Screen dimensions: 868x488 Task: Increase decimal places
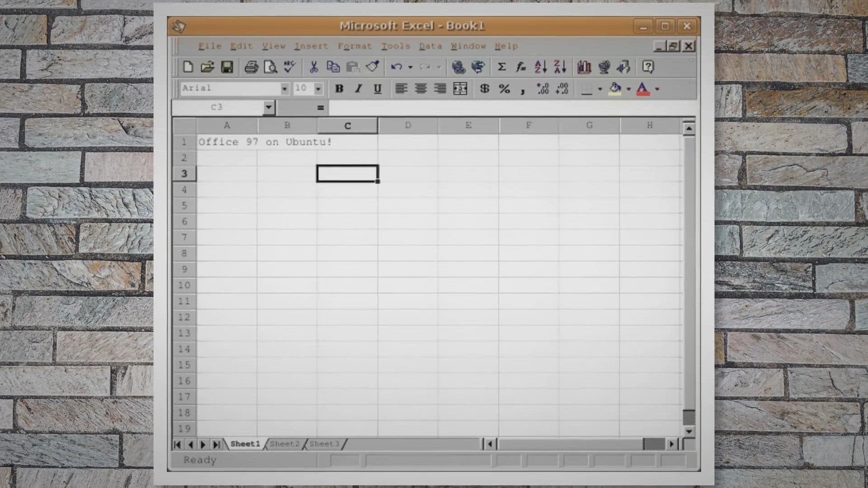542,89
